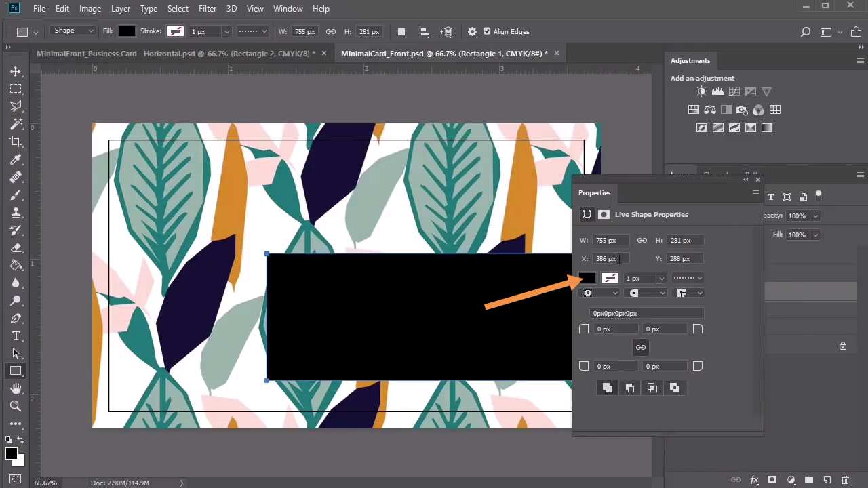This screenshot has width=868, height=488.
Task: Click the black Fill color swatch in options bar
Action: (127, 31)
